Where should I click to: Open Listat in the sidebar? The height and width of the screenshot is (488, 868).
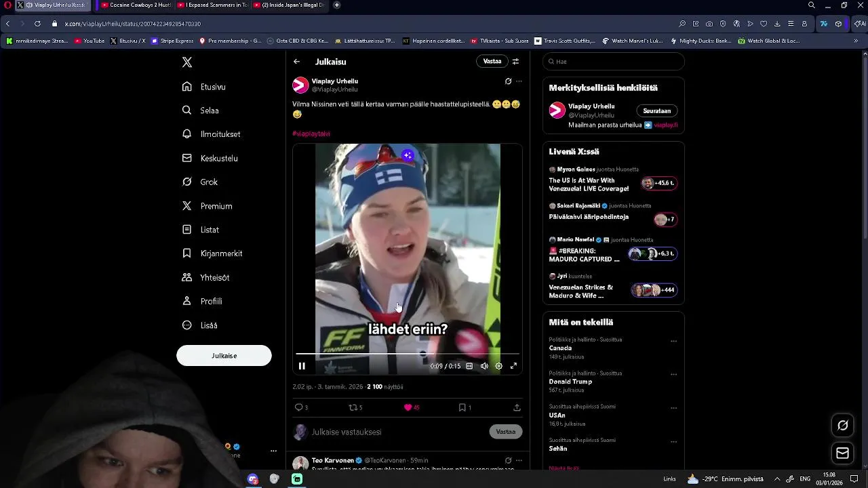click(200, 230)
